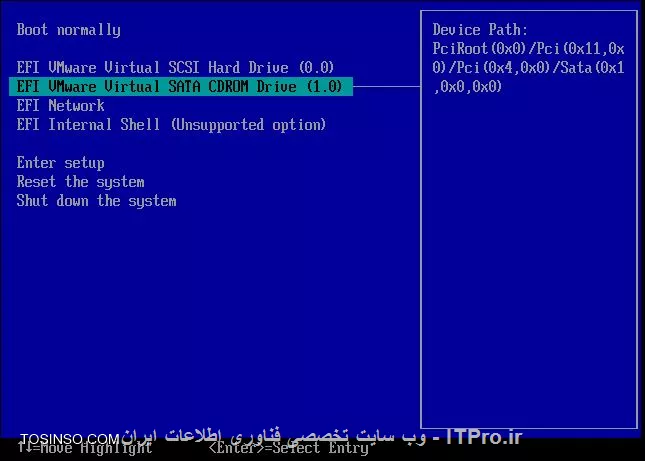Select Reset the system
Screen dimensions: 645x461
[x=80, y=182]
